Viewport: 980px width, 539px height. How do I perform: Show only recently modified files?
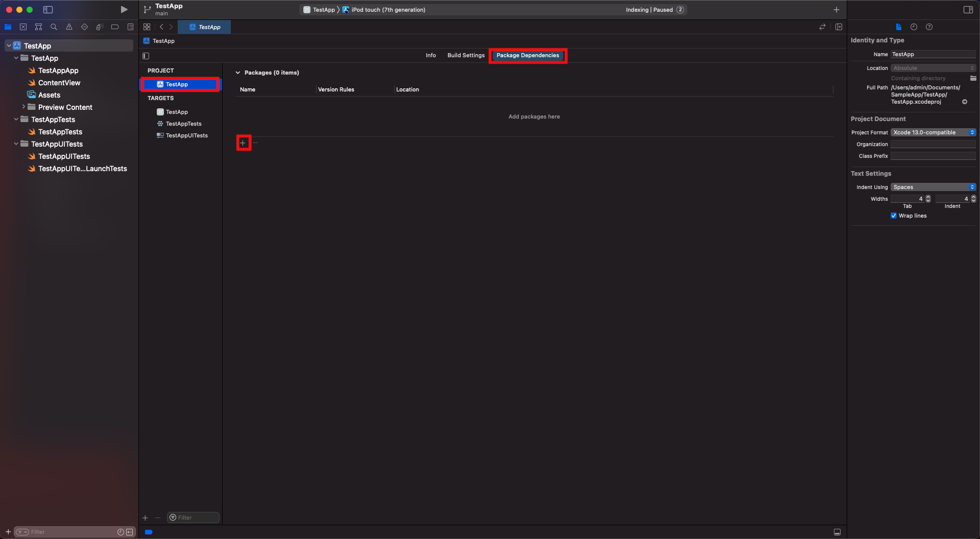(x=121, y=532)
